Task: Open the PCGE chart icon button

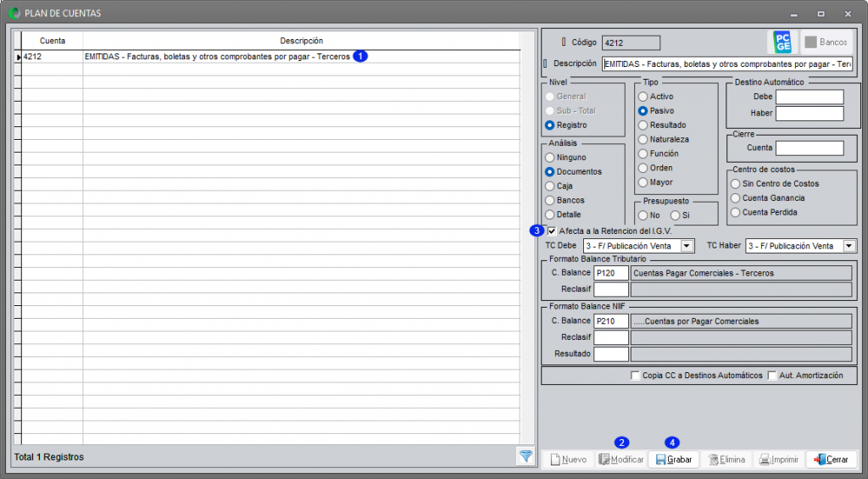Action: click(x=782, y=42)
